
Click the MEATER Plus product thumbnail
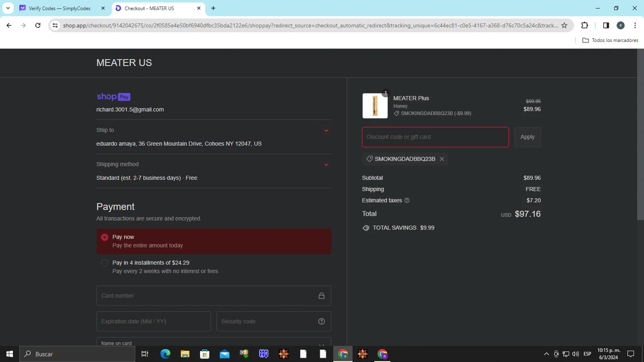375,106
